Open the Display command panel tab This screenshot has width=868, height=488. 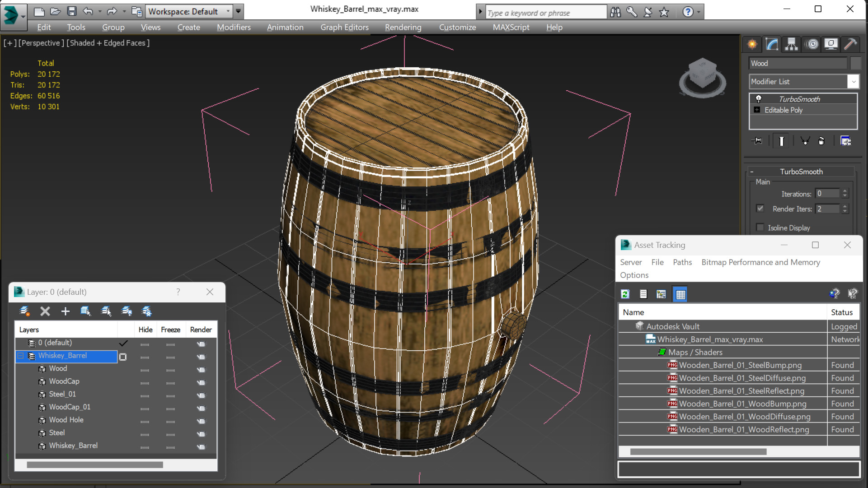click(831, 44)
